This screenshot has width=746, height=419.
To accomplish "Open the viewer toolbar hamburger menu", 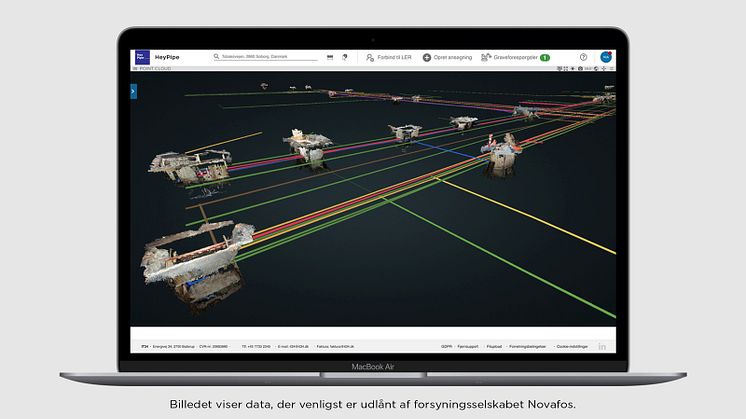I will [x=612, y=68].
